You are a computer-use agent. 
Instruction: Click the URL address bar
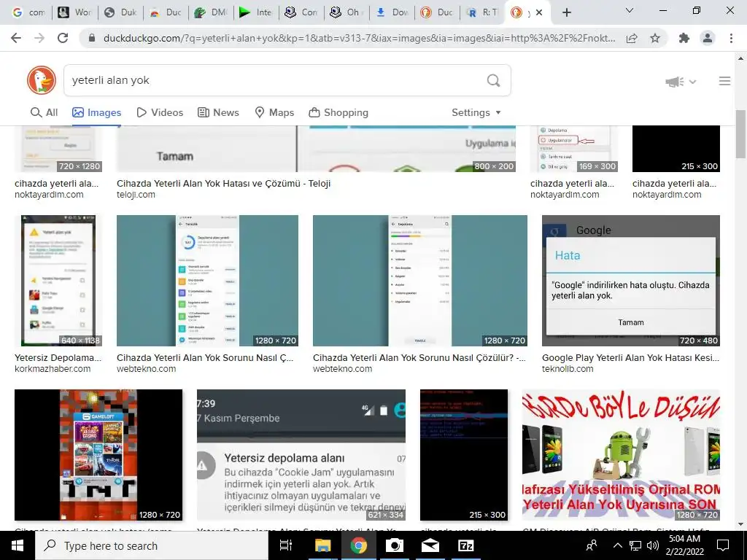[x=359, y=38]
